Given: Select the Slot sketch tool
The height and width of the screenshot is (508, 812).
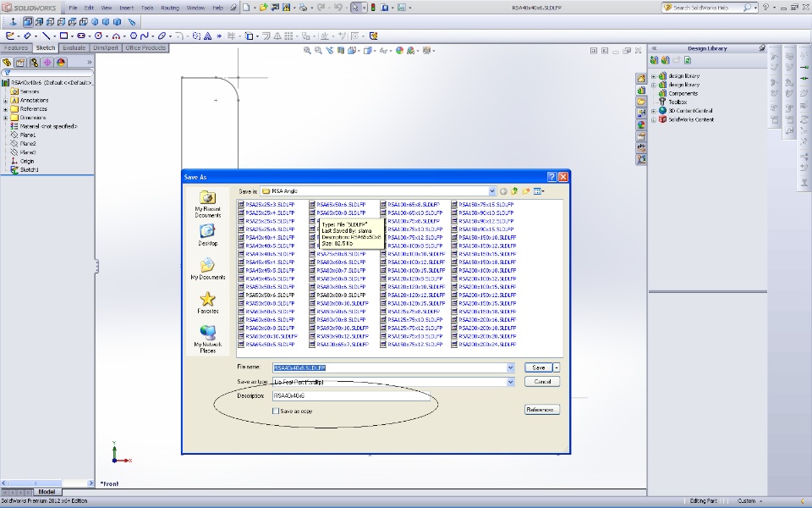Looking at the screenshot, I should (x=81, y=36).
